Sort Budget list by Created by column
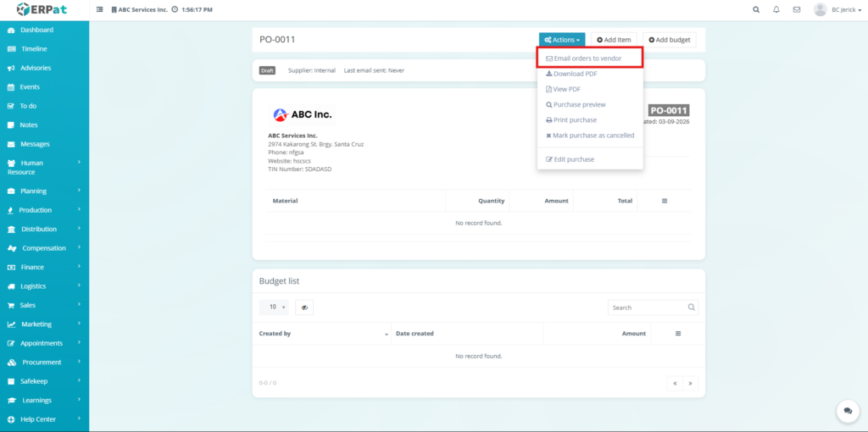This screenshot has height=432, width=868. tap(322, 334)
